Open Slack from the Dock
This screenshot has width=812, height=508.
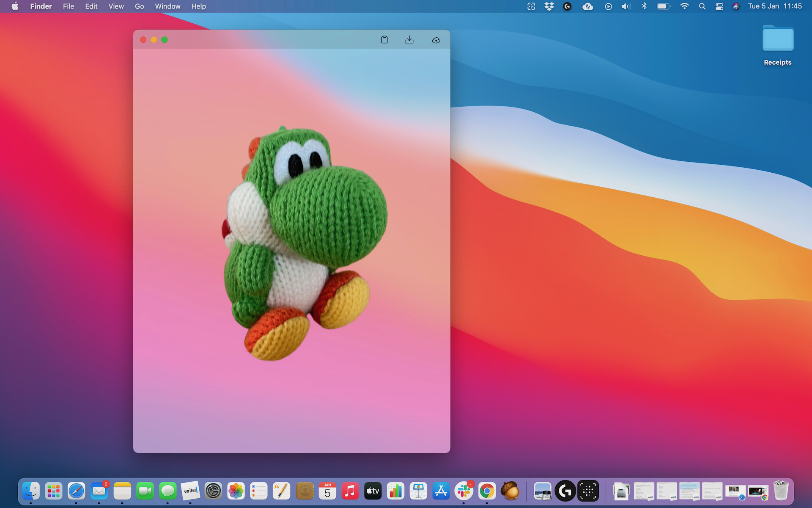tap(464, 491)
